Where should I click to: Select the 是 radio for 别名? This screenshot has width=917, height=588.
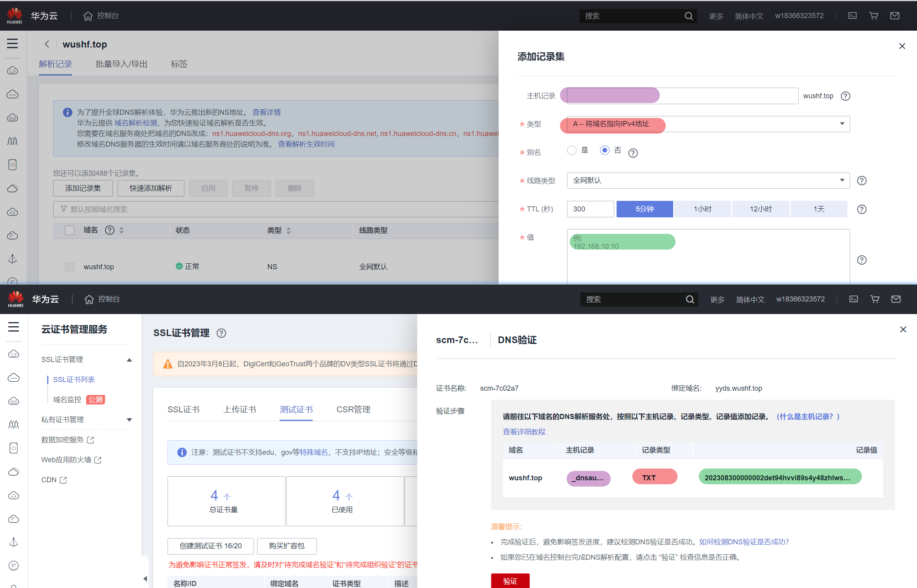(572, 151)
